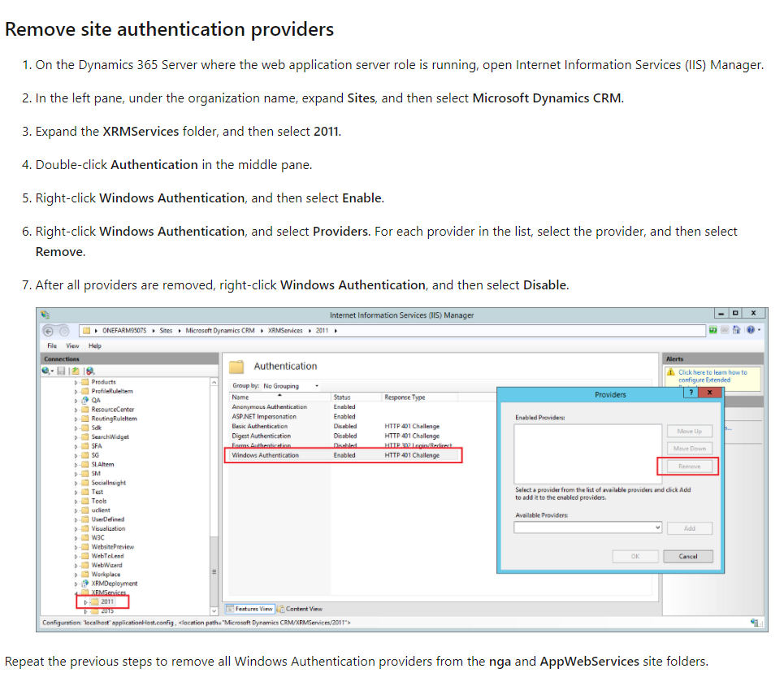Close the Providers dialog with red X
This screenshot has height=686, width=784.
709,393
